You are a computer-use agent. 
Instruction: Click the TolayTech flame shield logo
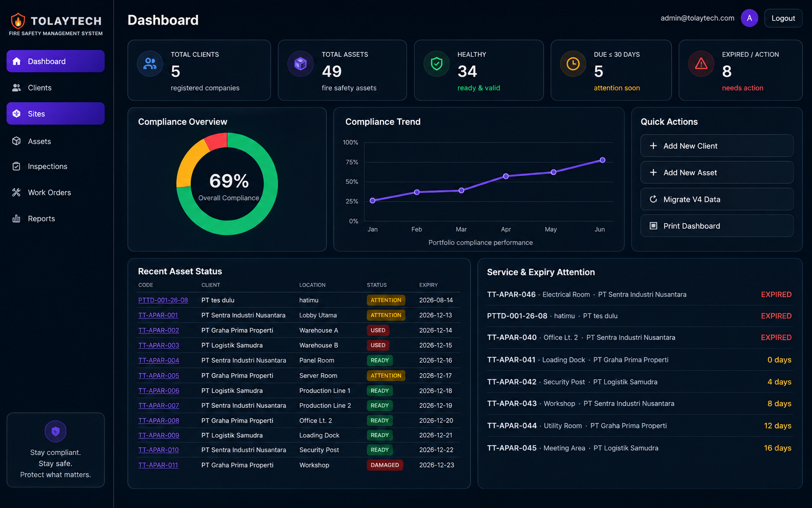tap(18, 21)
